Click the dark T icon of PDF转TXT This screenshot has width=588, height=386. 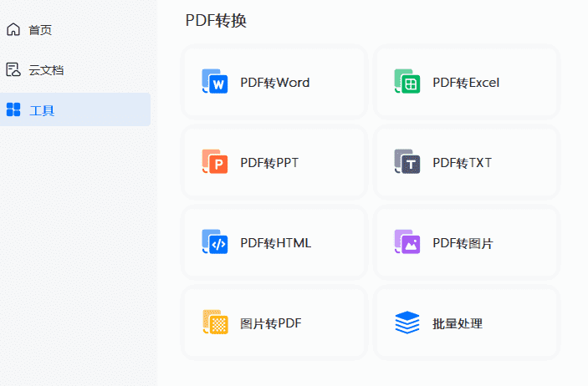[x=407, y=161]
